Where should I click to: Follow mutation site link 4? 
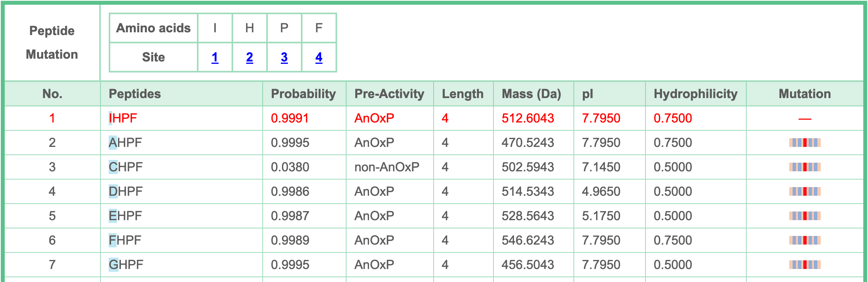click(319, 58)
